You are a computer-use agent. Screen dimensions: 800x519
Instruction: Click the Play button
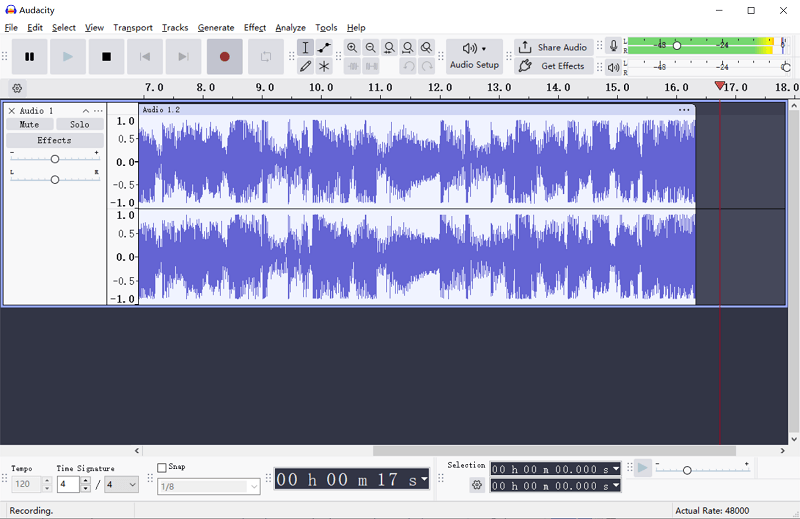[68, 57]
